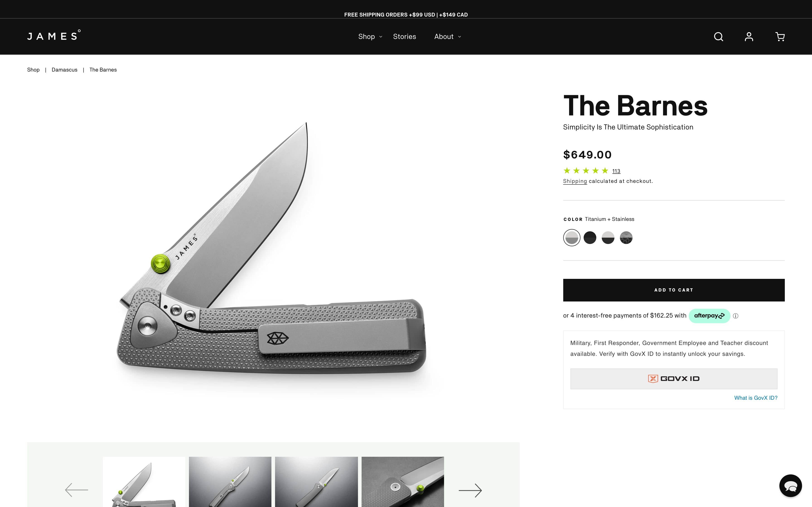Expand the Shop menu dropdown
This screenshot has height=507, width=812.
tap(370, 36)
